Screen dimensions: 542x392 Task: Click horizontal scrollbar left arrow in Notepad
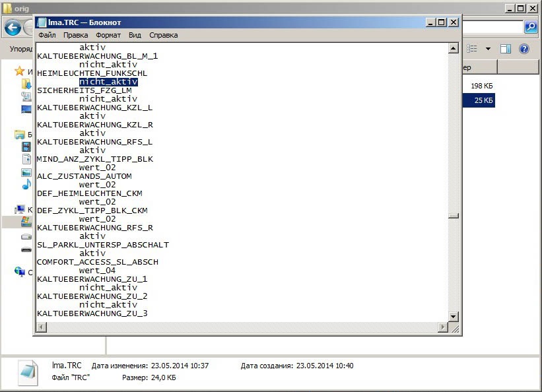coord(42,327)
